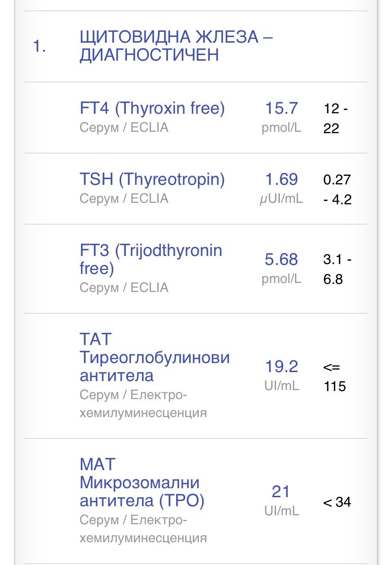Open the ТАТ Тиреоглобулинови антитела test
The width and height of the screenshot is (392, 565).
[154, 357]
